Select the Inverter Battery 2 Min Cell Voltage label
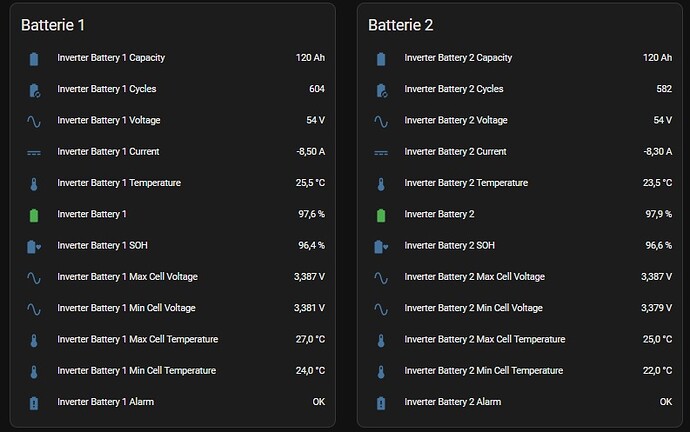690x432 pixels. 473,308
